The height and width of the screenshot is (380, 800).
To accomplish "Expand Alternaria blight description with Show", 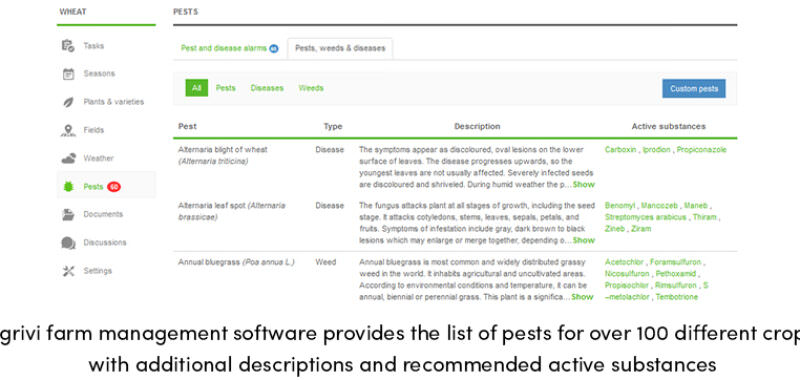I will click(x=584, y=185).
